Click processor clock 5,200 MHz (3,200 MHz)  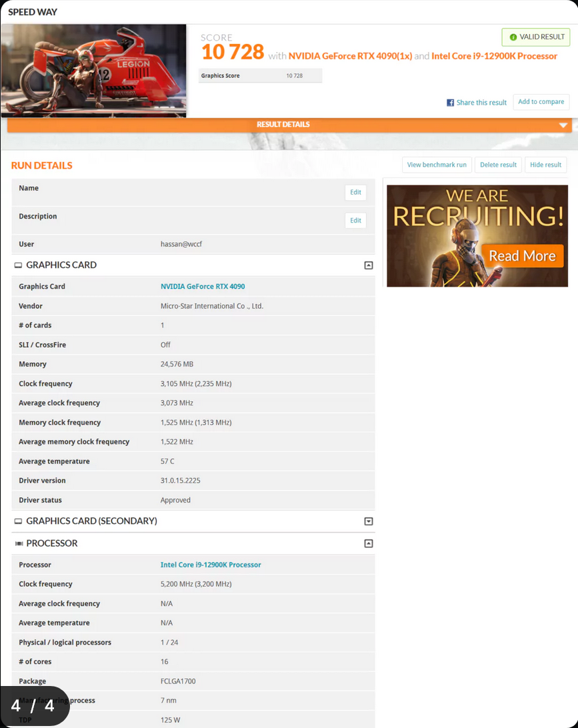pyautogui.click(x=196, y=584)
